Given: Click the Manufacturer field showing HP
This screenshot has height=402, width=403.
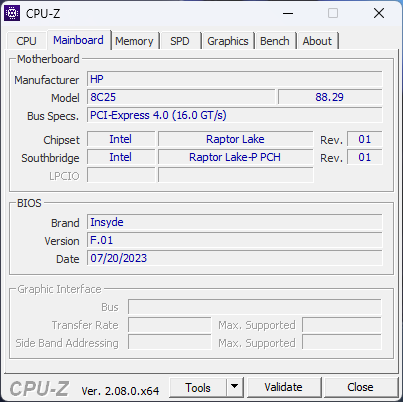Looking at the screenshot, I should coord(235,79).
